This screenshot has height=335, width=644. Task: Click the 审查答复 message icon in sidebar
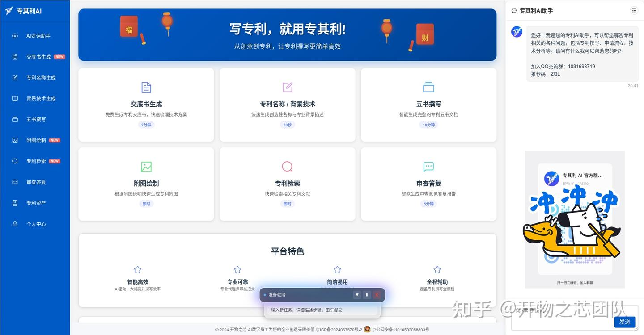15,182
